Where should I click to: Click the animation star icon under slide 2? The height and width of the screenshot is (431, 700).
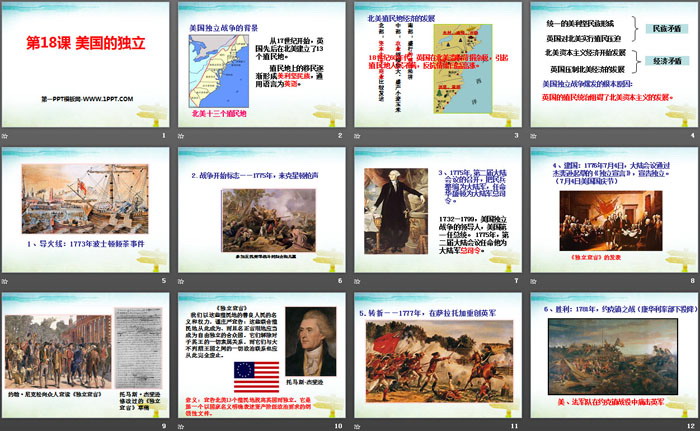pyautogui.click(x=181, y=136)
